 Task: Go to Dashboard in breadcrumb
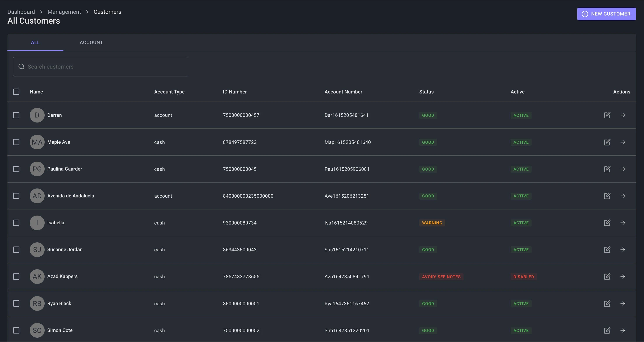pyautogui.click(x=21, y=12)
